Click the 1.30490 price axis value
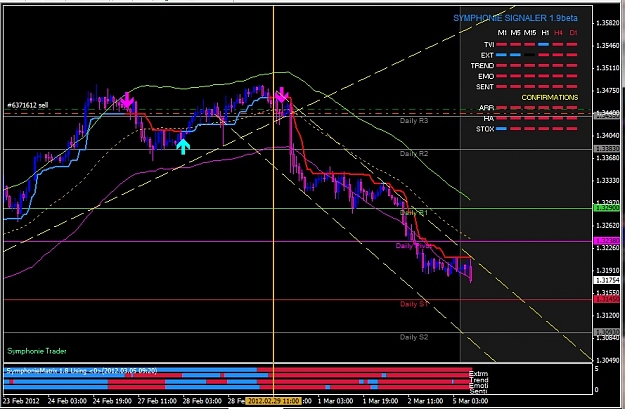 click(607, 360)
